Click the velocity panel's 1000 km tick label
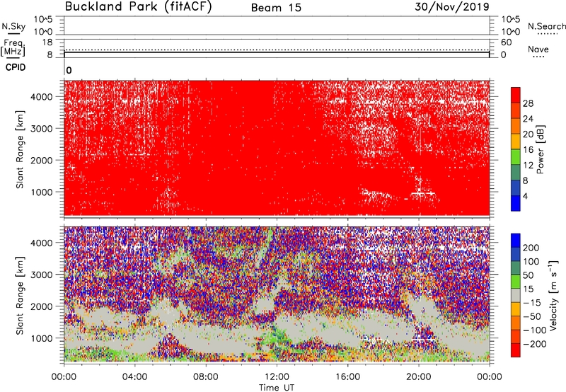The width and height of the screenshot is (566, 392). click(42, 338)
